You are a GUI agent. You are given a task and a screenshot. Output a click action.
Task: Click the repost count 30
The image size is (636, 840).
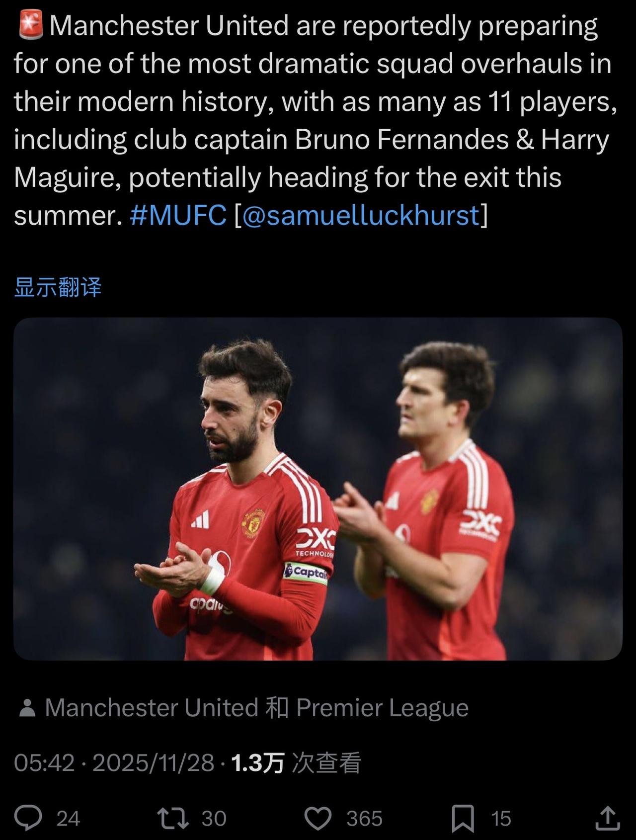pos(214,819)
